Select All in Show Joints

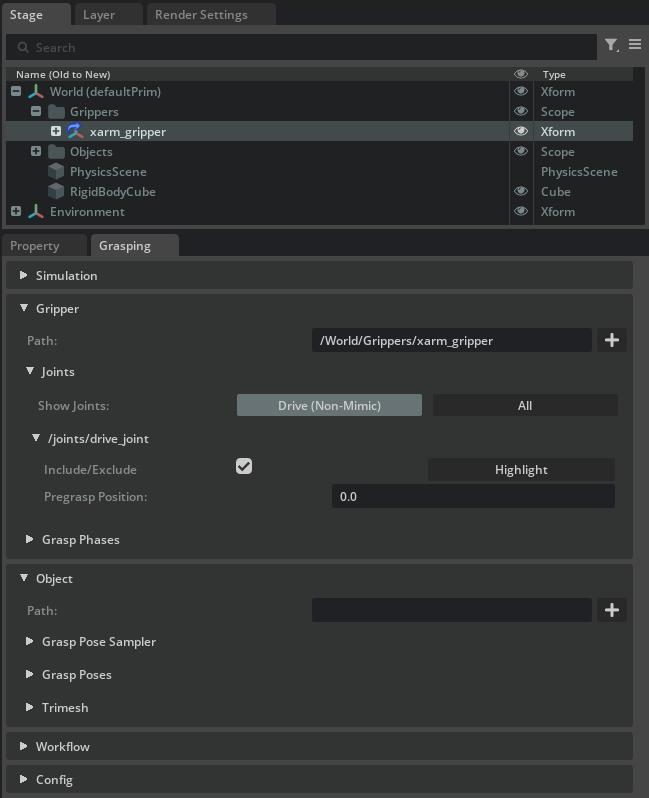[x=524, y=405]
